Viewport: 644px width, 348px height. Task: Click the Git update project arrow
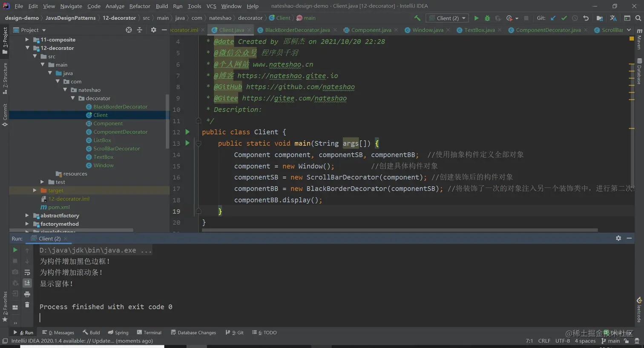(x=553, y=18)
